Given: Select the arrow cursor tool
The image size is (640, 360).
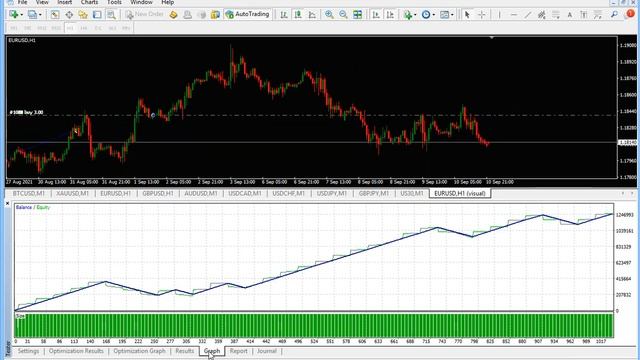Looking at the screenshot, I should 467,15.
